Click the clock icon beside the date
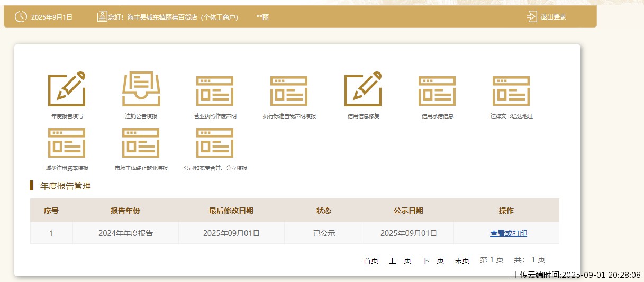Image resolution: width=644 pixels, height=282 pixels. pyautogui.click(x=21, y=17)
